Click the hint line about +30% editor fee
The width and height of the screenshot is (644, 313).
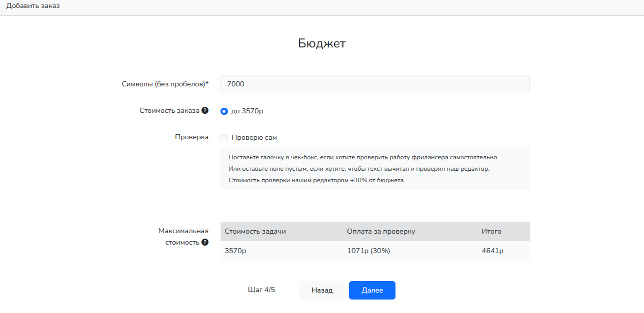point(316,181)
